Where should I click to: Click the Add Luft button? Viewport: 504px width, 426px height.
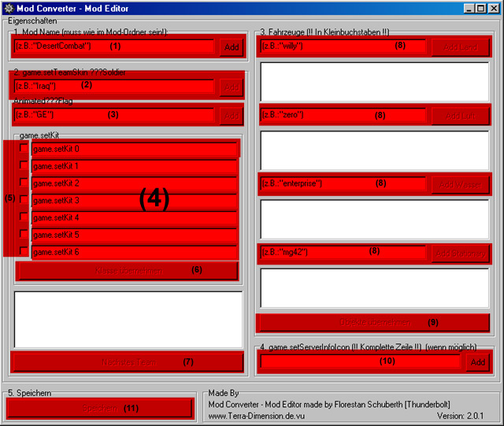461,116
